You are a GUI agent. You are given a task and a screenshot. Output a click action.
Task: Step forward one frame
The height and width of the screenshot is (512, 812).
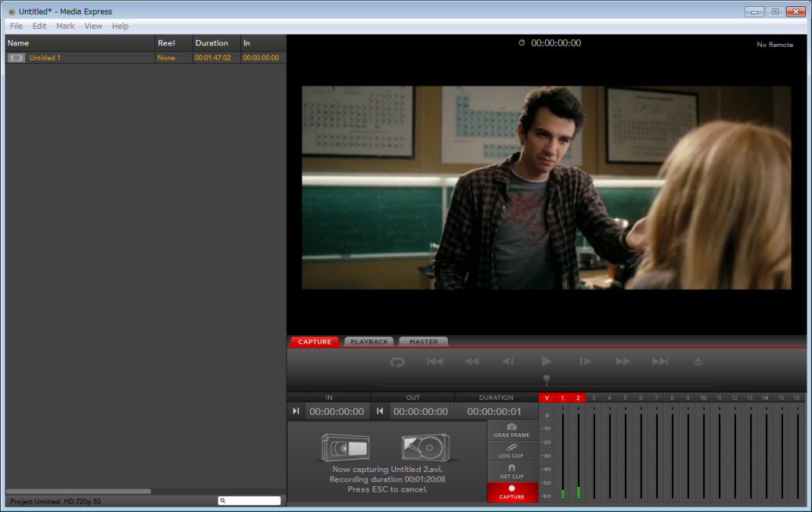(x=585, y=362)
